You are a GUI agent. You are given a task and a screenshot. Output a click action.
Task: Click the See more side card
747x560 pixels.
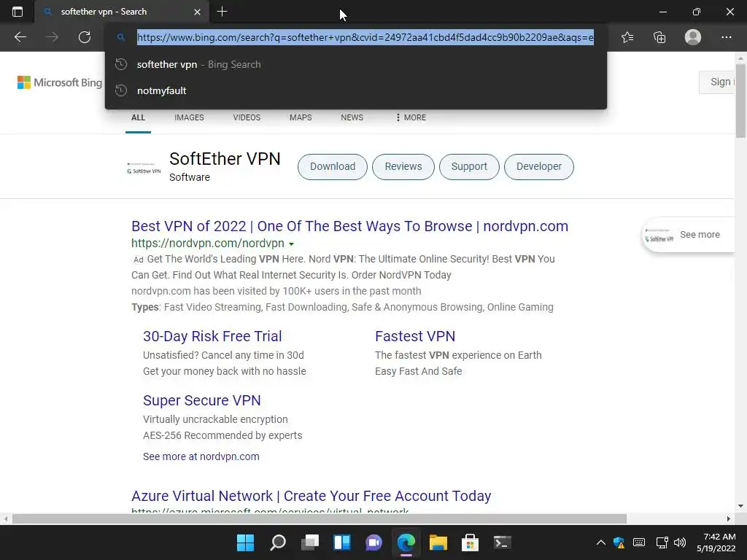(688, 235)
